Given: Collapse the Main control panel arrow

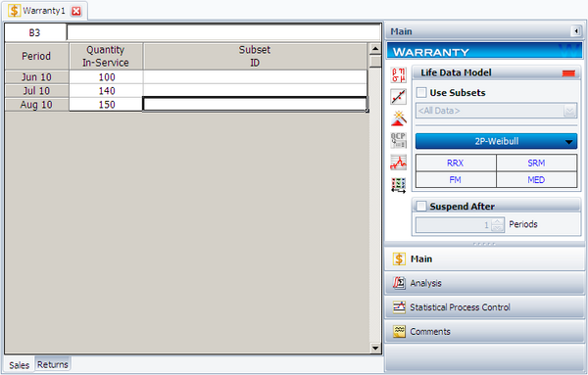Looking at the screenshot, I should coord(575,31).
